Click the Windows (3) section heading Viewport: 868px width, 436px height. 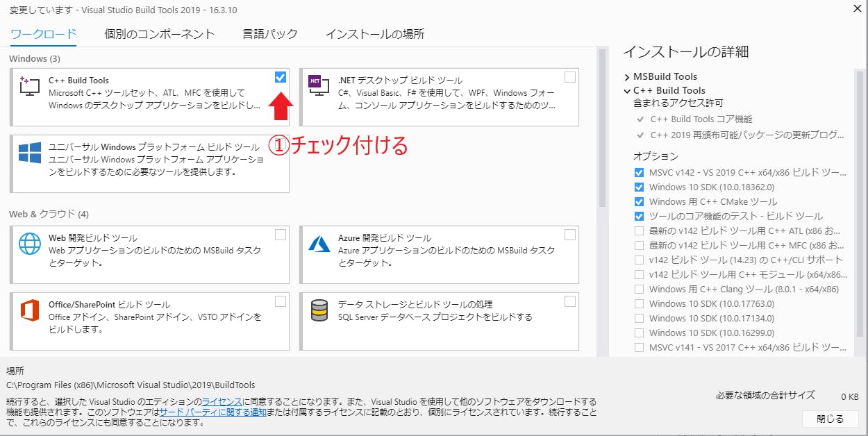click(35, 58)
